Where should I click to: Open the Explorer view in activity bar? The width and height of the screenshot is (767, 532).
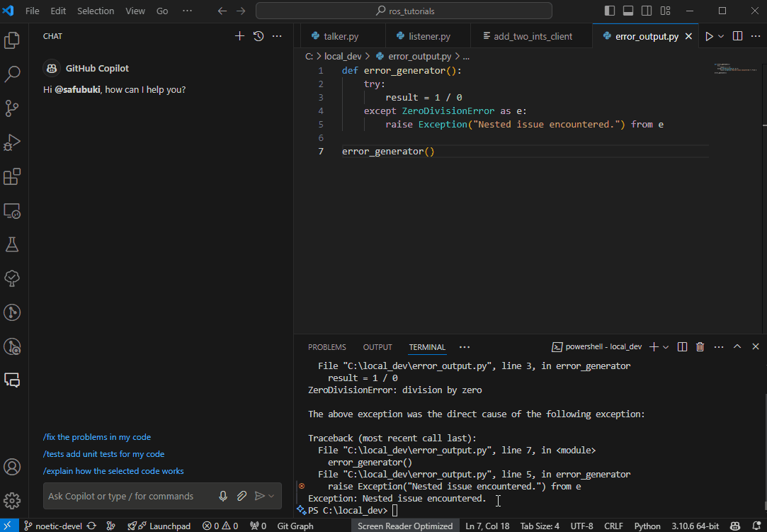click(12, 40)
